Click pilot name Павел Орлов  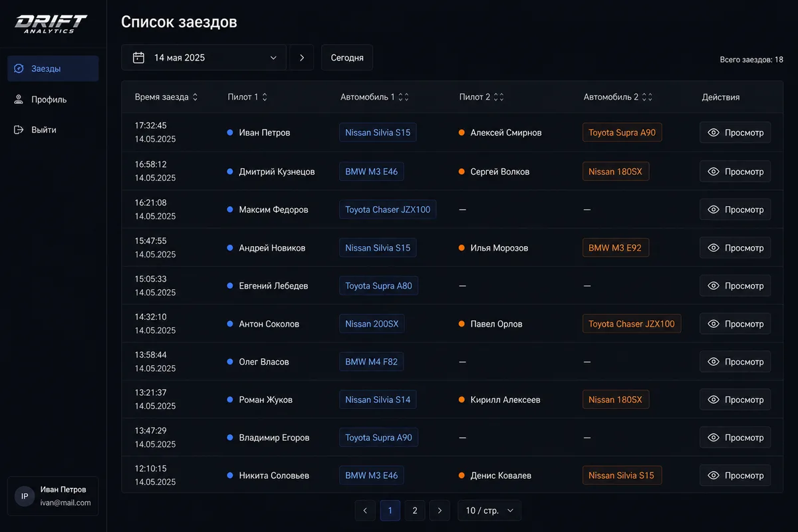496,324
